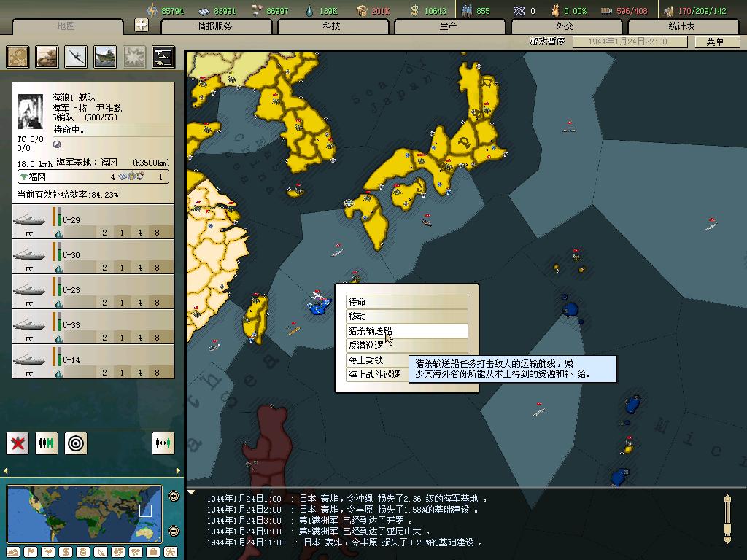This screenshot has height=560, width=747.
Task: Click left arrow below fleet panel
Action: point(6,470)
